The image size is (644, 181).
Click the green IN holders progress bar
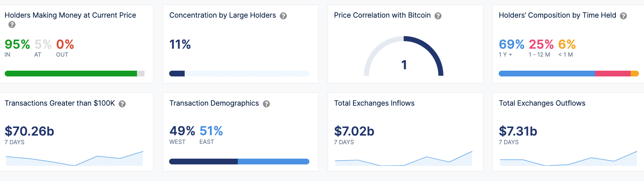[x=70, y=74]
